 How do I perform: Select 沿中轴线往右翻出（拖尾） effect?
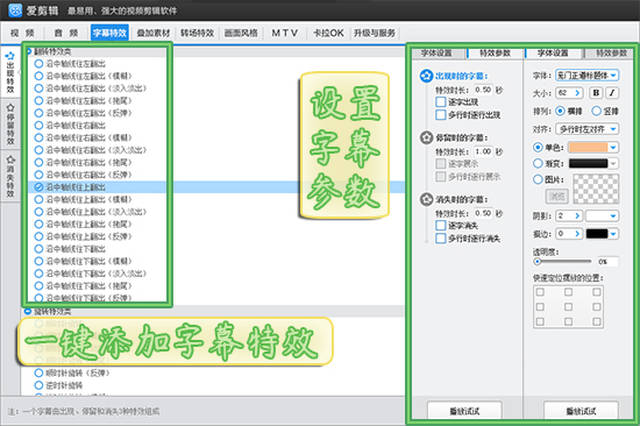click(x=83, y=162)
